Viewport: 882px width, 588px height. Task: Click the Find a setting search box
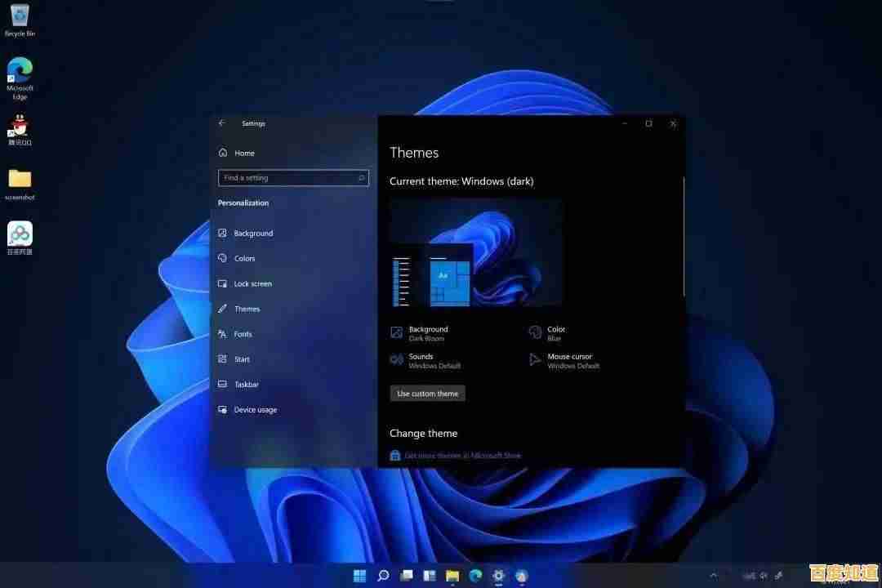pyautogui.click(x=292, y=177)
